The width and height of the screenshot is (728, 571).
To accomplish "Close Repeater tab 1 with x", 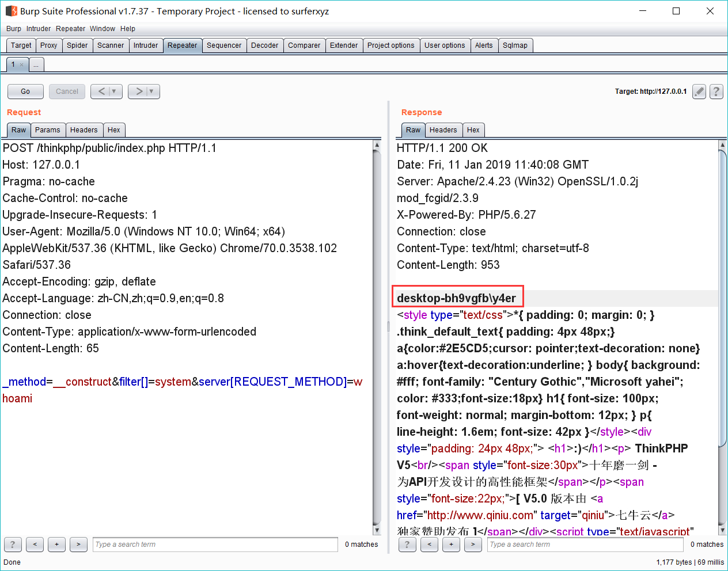I will pyautogui.click(x=22, y=64).
